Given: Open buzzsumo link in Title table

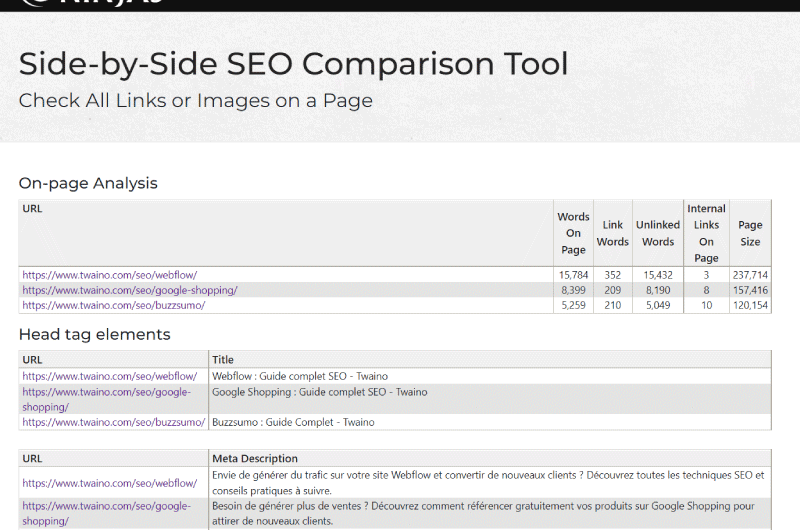Looking at the screenshot, I should [x=113, y=422].
